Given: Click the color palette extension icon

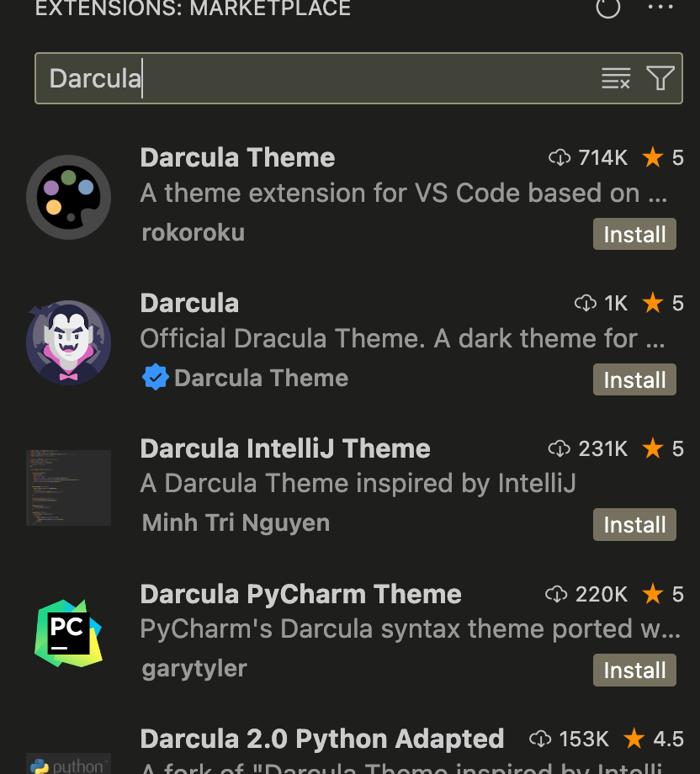Looking at the screenshot, I should (69, 198).
